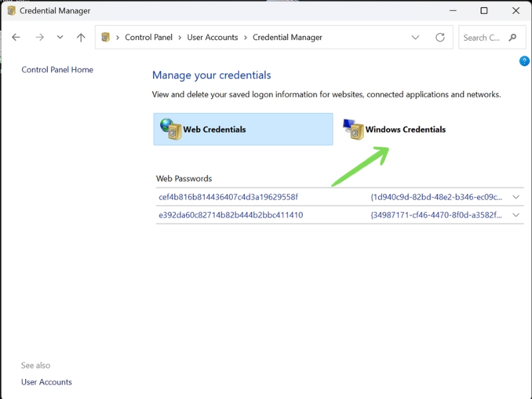Refresh the Credential Manager view
Viewport: 532px width, 399px height.
click(x=440, y=37)
